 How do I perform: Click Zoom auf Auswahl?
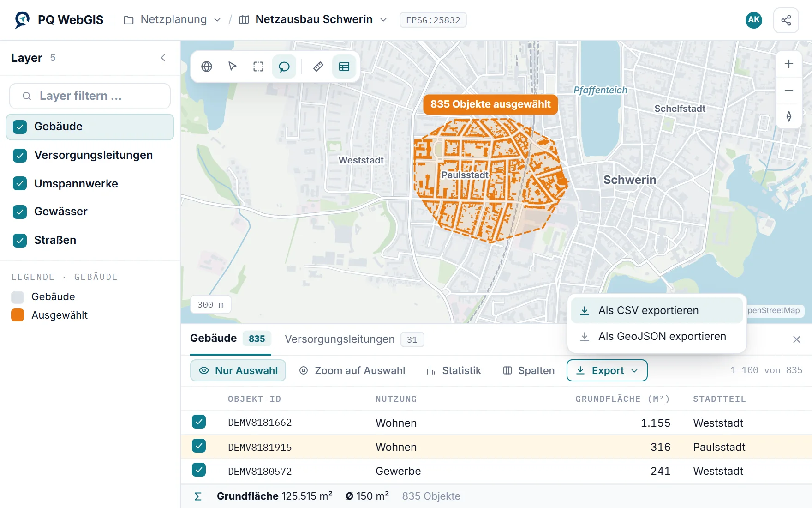352,370
